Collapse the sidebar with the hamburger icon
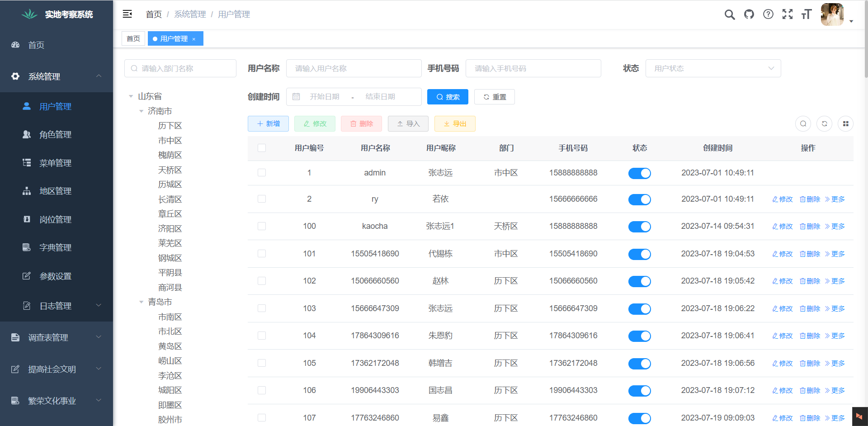This screenshot has height=426, width=868. [x=127, y=14]
